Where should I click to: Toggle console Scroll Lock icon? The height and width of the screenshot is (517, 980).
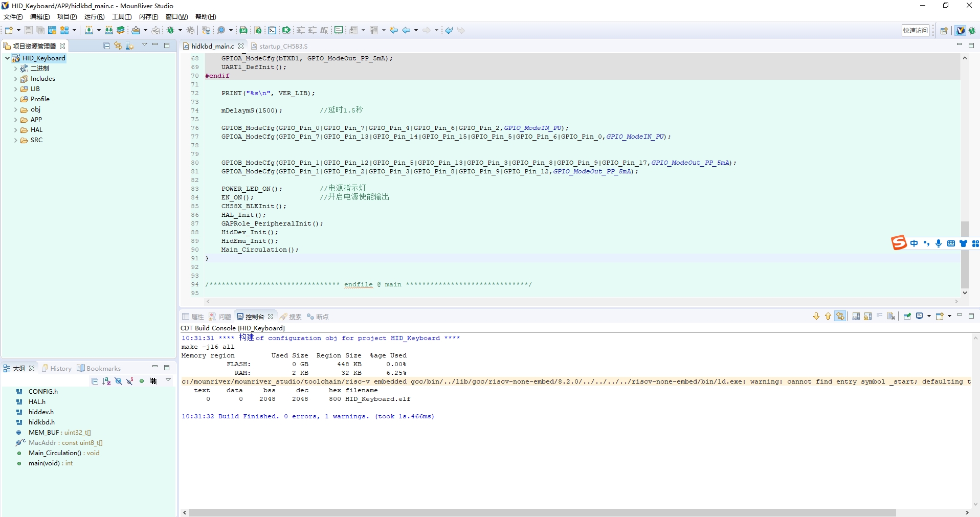868,316
